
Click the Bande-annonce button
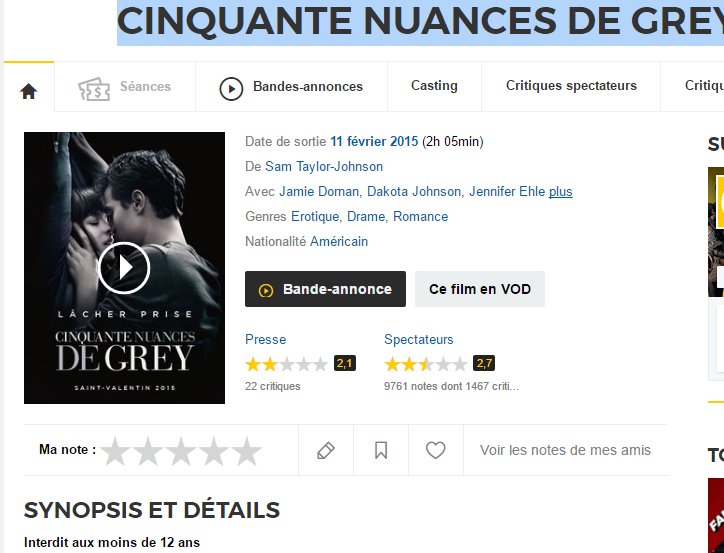pos(326,289)
